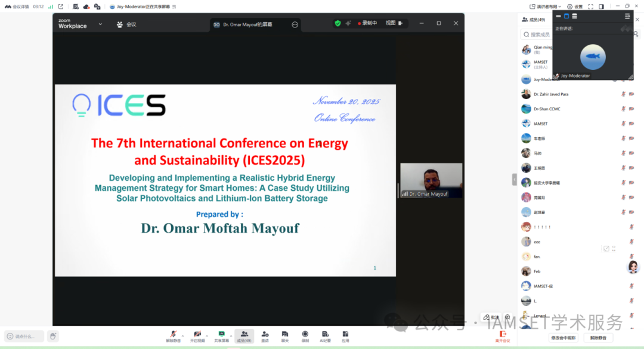The width and height of the screenshot is (644, 349).
Task: Open the Apps icon in bottom toolbar
Action: [345, 335]
